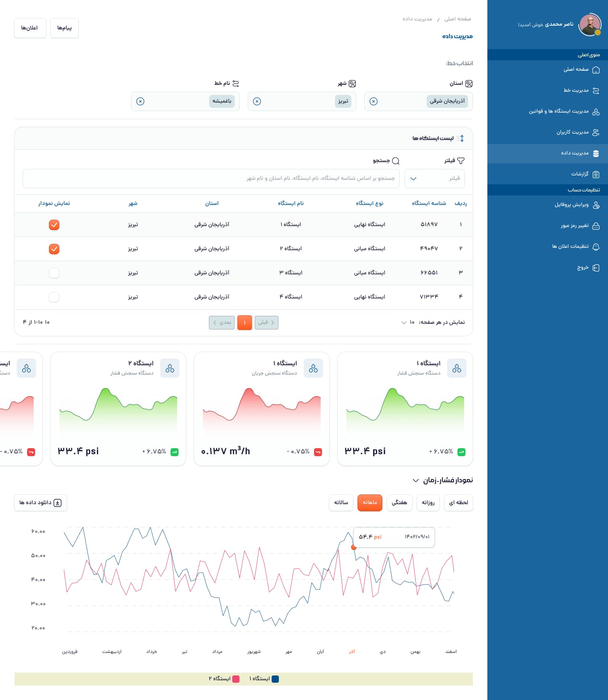This screenshot has height=700, width=608.
Task: Sort by شناسه ایستگاه column header
Action: tap(429, 204)
